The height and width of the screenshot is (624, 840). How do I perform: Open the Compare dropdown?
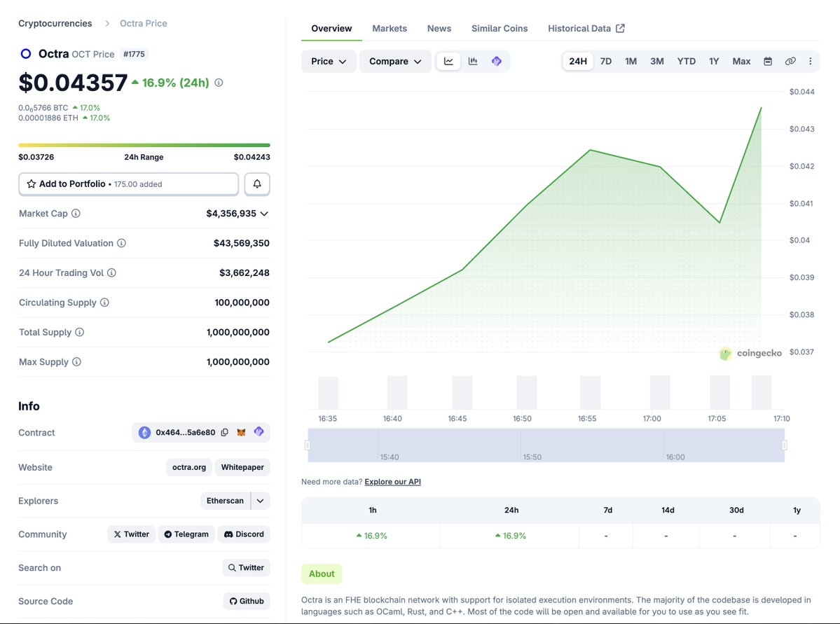click(395, 61)
